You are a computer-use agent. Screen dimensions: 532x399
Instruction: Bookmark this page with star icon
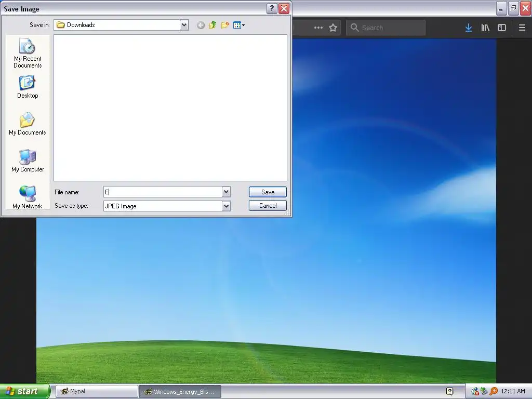[333, 28]
